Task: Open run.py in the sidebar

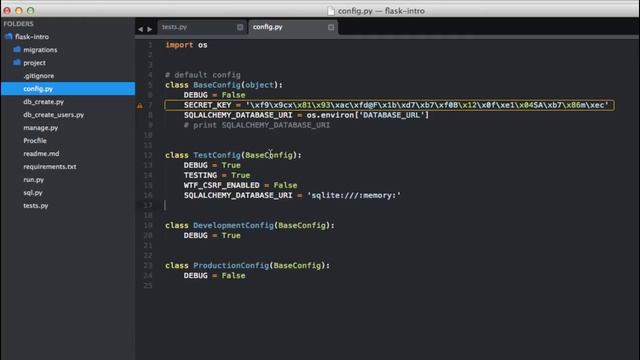Action: pyautogui.click(x=33, y=180)
